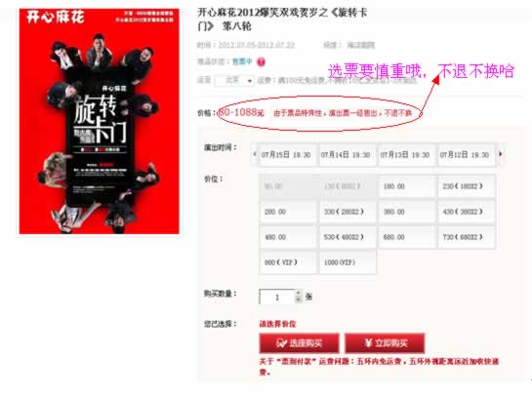The width and height of the screenshot is (532, 397).
Task: Click the 立即购买 buy now button
Action: pos(385,343)
